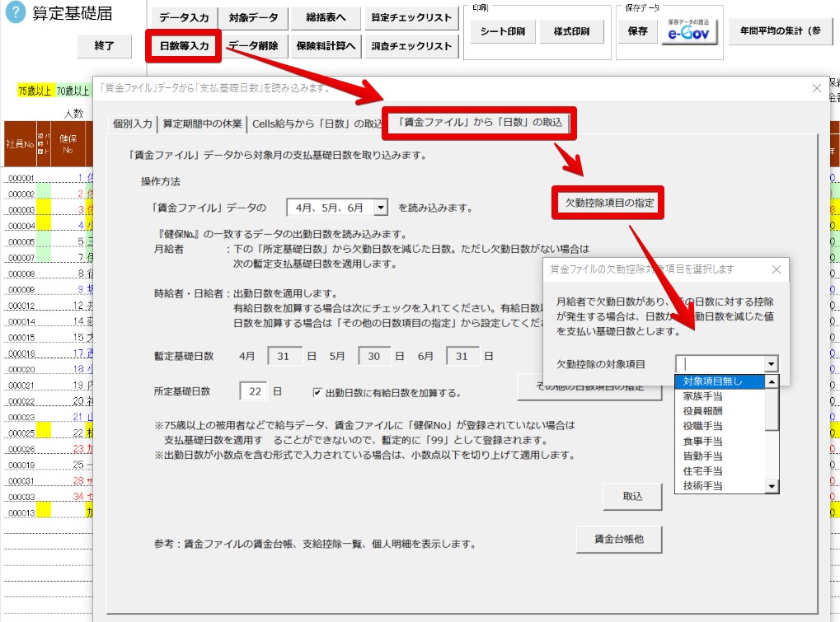
Task: Select employee row 000025
Action: (48, 433)
